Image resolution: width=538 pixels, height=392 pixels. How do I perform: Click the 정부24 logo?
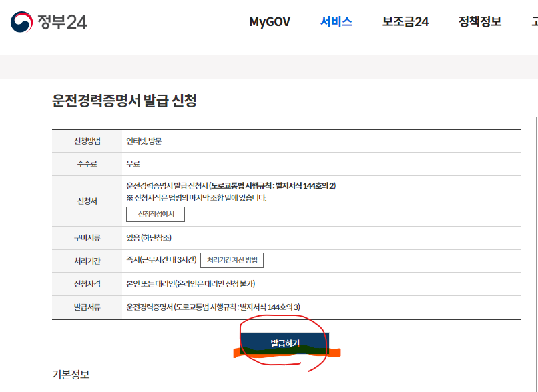(49, 21)
